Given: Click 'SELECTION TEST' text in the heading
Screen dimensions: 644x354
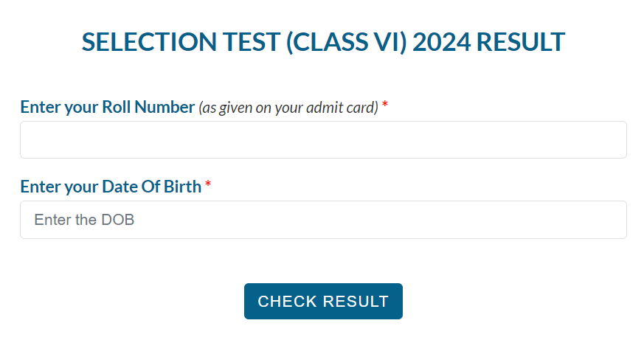Looking at the screenshot, I should pyautogui.click(x=180, y=42).
